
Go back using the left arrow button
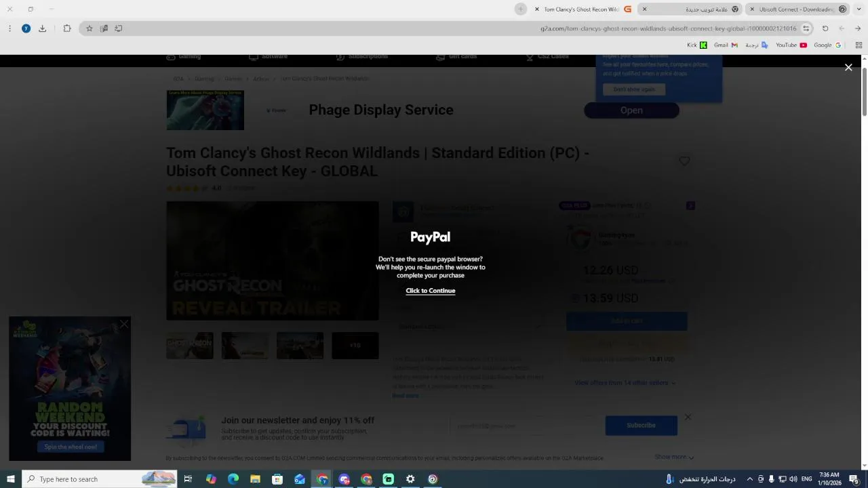tap(842, 28)
